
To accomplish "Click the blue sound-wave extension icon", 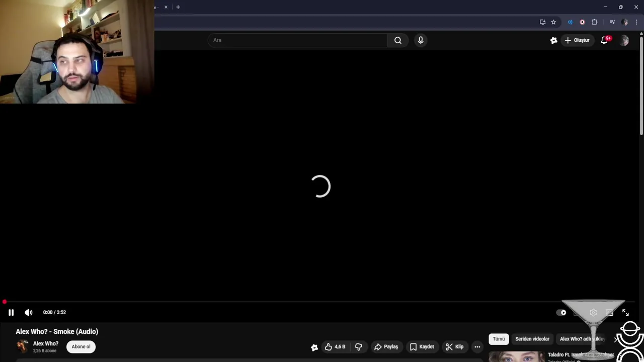I will click(x=570, y=22).
